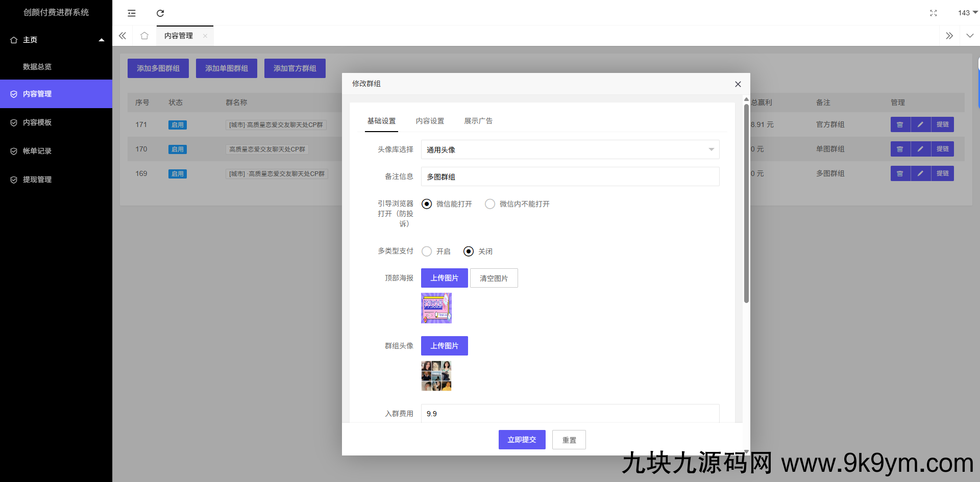This screenshot has width=980, height=482.
Task: Open the 内容模板 sidebar item
Action: 37,122
